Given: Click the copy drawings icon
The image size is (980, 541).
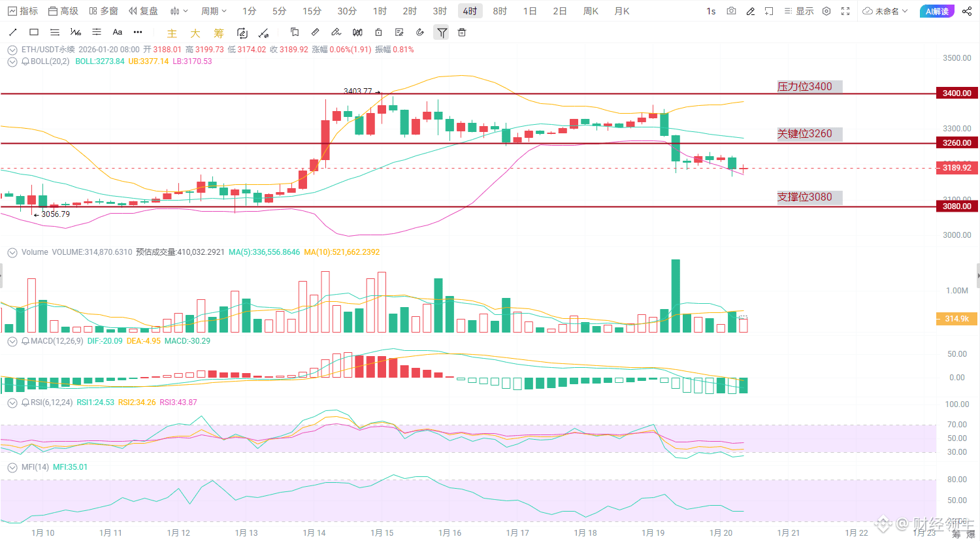Looking at the screenshot, I should tap(295, 32).
